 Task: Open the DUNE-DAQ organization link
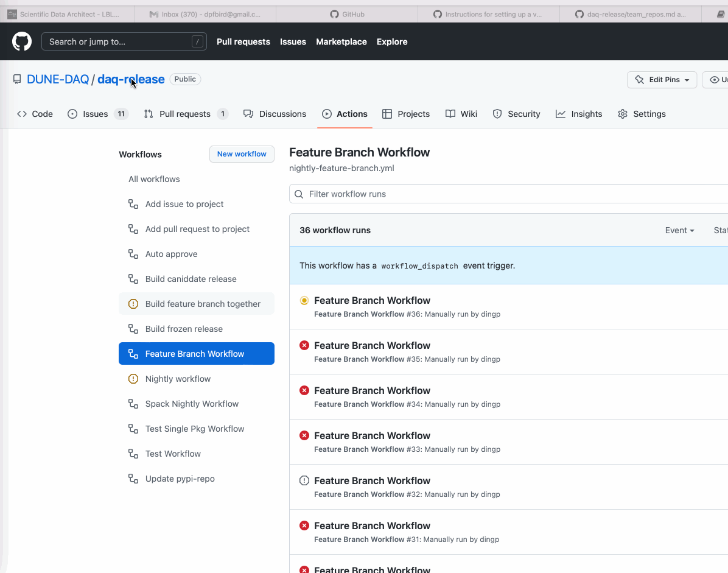(58, 79)
